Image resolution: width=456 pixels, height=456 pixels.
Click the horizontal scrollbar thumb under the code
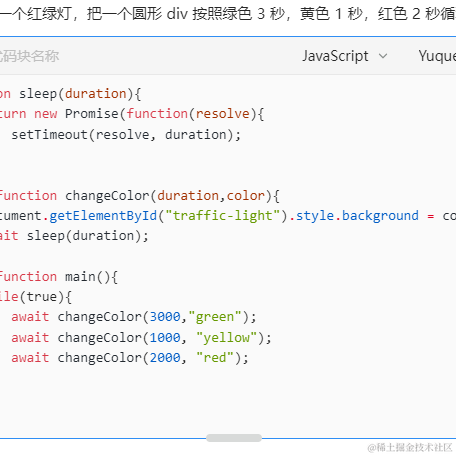click(234, 438)
